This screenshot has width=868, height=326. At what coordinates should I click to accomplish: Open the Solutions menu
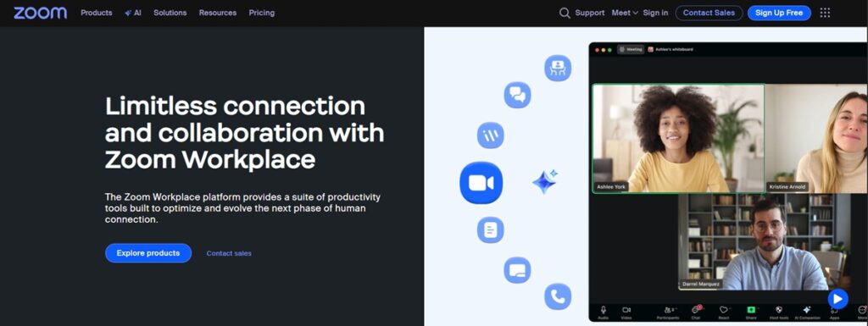(x=170, y=13)
